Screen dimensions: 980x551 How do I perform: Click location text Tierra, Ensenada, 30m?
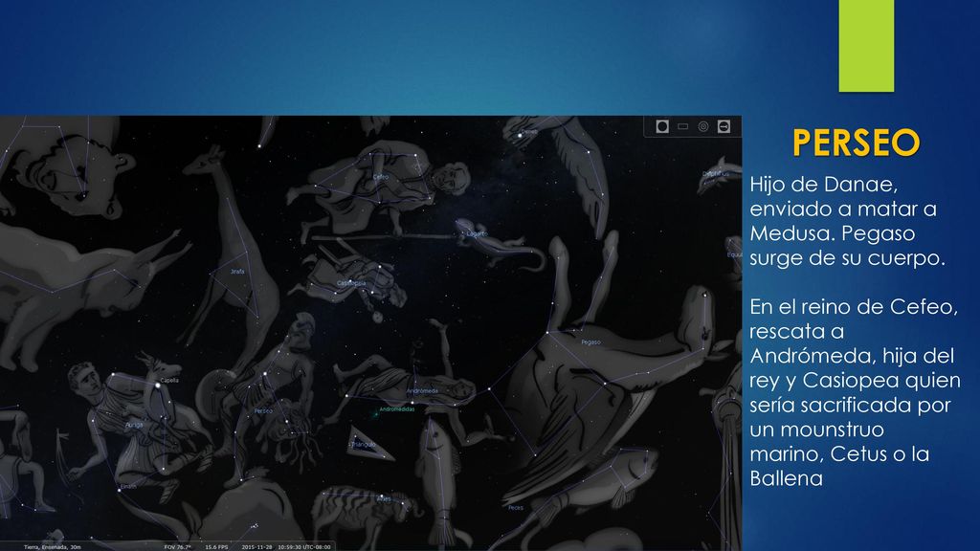click(53, 547)
